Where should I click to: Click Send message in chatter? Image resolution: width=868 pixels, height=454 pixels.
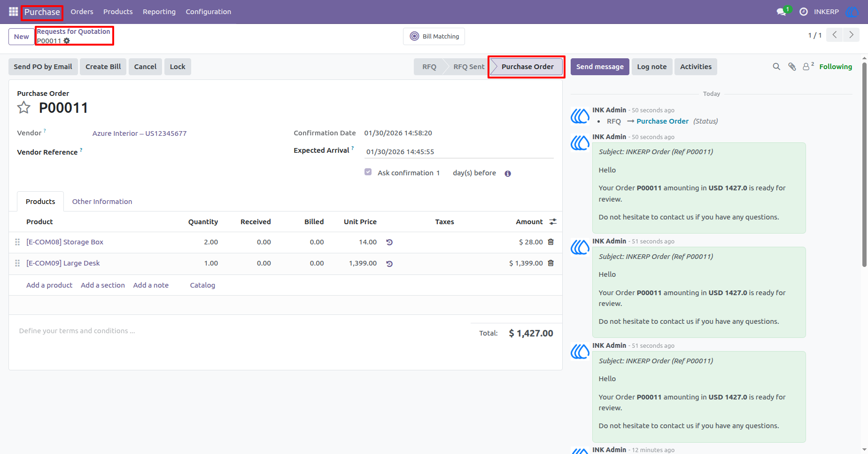(600, 67)
